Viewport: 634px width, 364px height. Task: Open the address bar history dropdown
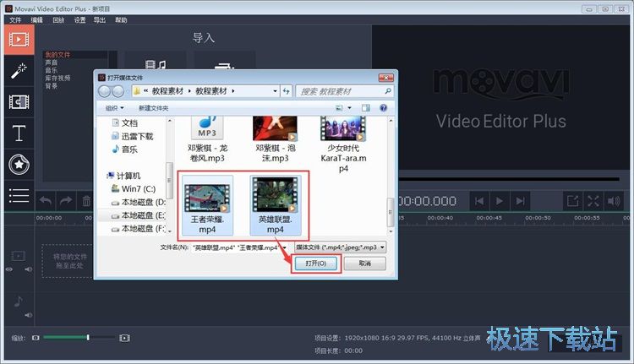click(276, 91)
